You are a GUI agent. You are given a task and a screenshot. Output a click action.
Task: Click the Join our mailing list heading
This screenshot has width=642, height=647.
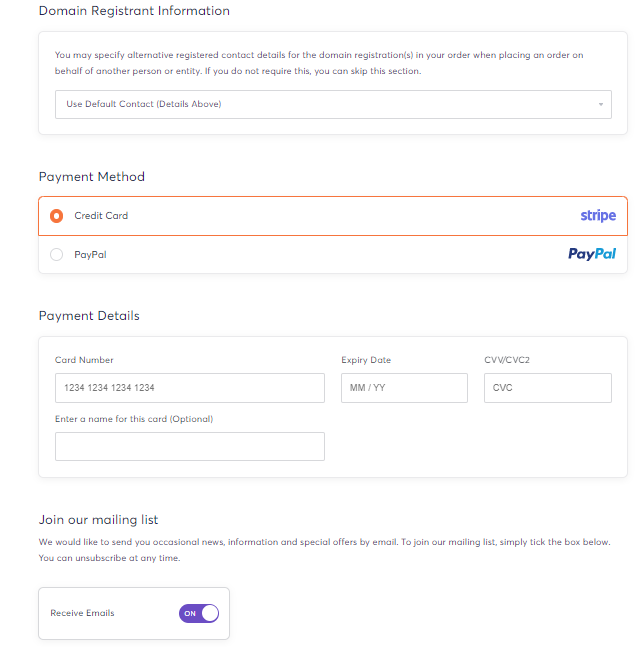coord(98,520)
